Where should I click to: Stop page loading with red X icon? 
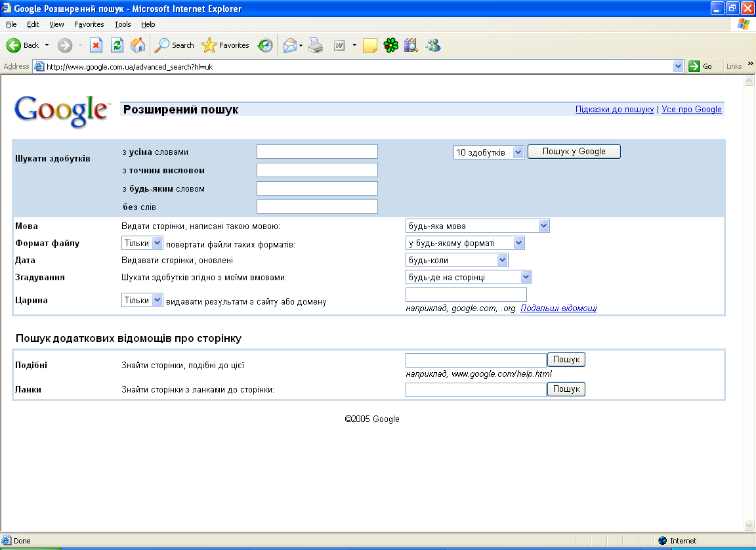96,45
